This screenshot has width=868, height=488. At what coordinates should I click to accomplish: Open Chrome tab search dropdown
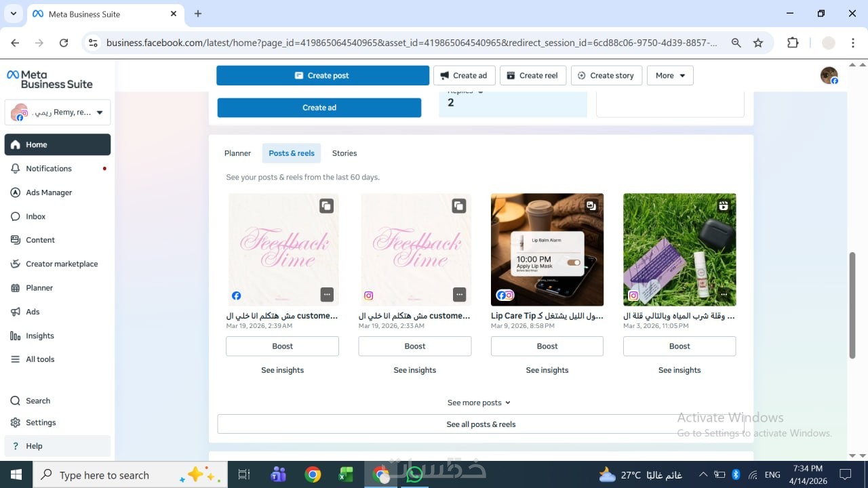(13, 14)
